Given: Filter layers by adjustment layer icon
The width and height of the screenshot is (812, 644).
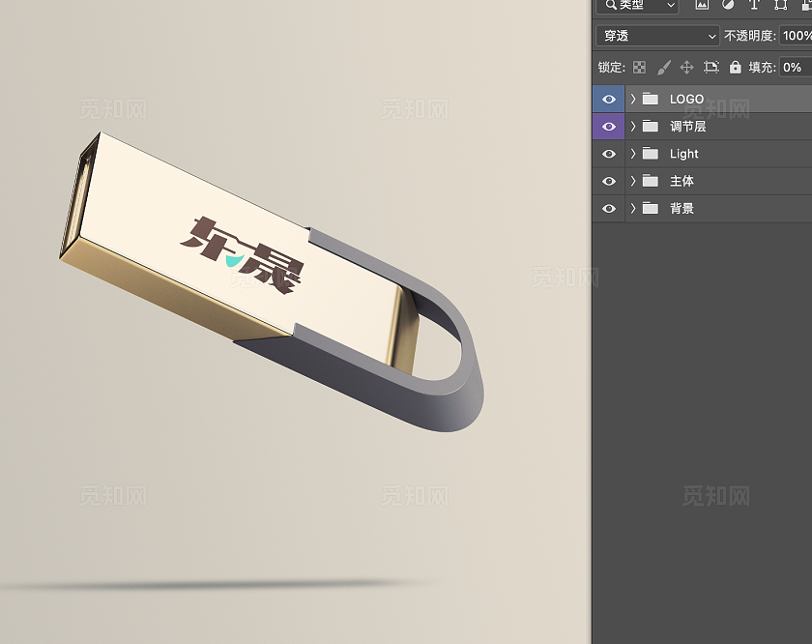Looking at the screenshot, I should tap(728, 6).
